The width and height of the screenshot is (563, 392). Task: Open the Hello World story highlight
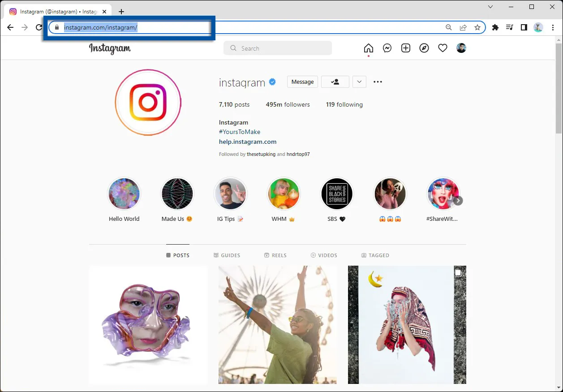tap(124, 194)
